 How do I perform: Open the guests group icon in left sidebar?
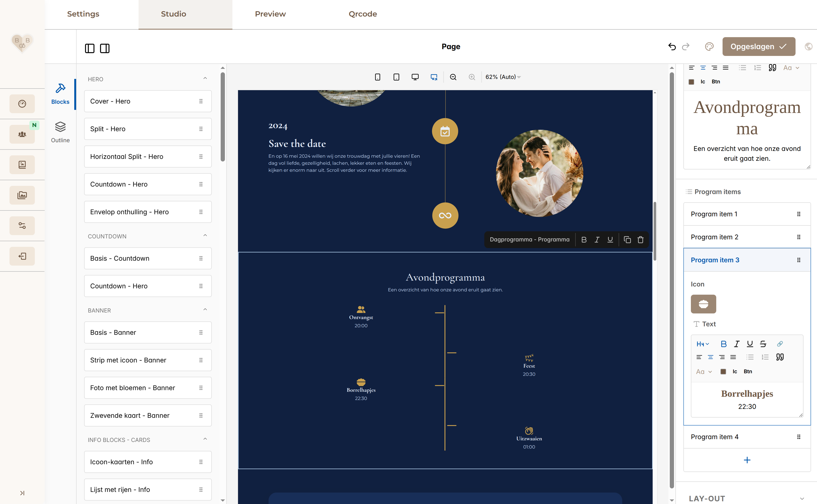(22, 134)
